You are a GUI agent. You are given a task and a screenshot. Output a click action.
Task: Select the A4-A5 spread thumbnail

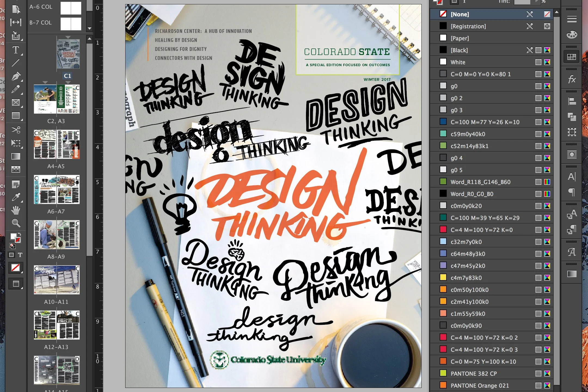(57, 144)
